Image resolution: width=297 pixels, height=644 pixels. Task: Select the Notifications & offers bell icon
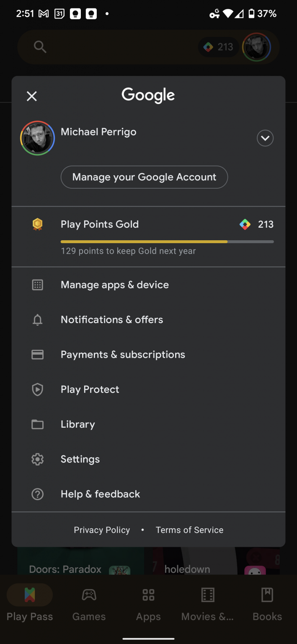[x=37, y=319]
